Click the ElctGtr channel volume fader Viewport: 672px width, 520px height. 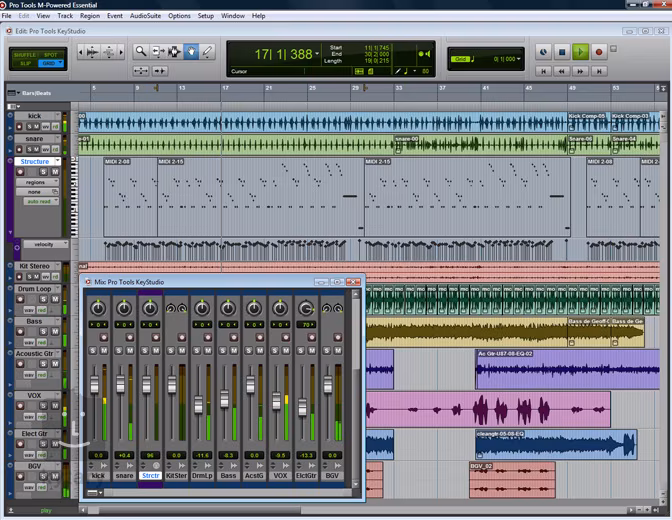click(303, 409)
